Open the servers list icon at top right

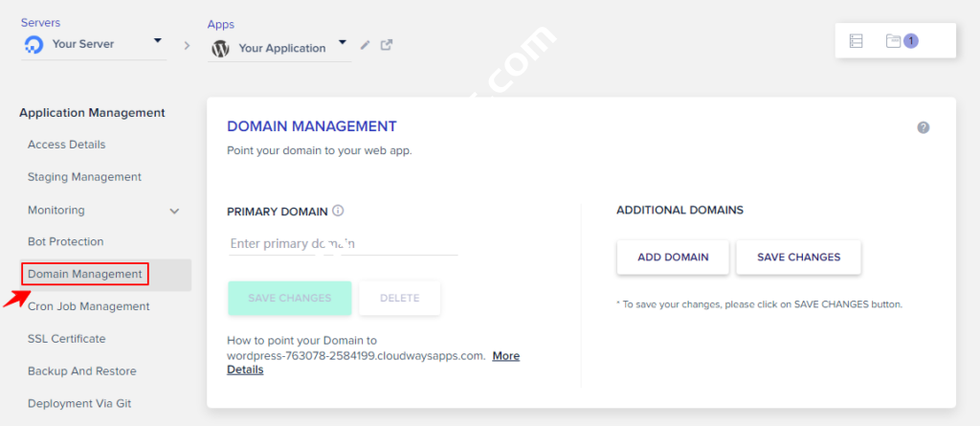point(857,41)
